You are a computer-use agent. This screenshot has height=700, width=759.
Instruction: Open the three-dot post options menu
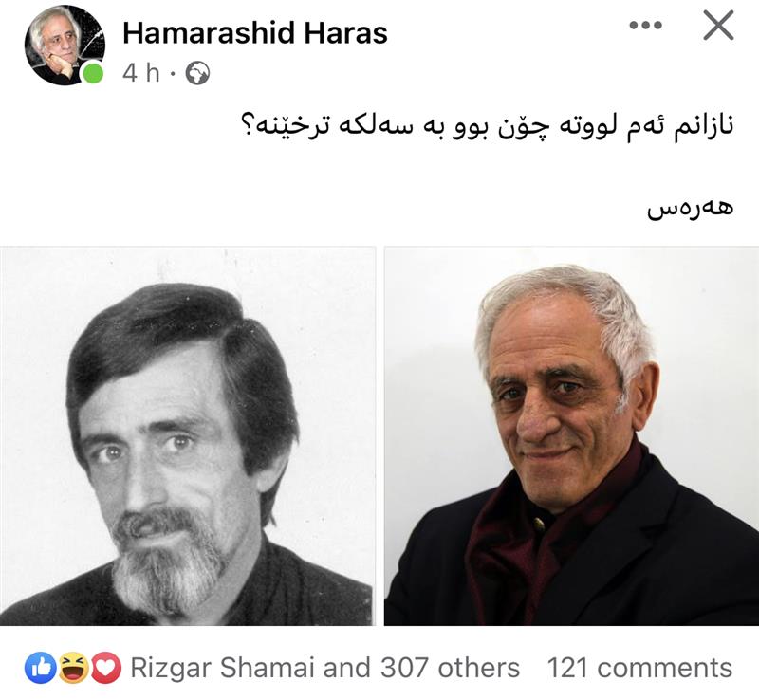[645, 26]
